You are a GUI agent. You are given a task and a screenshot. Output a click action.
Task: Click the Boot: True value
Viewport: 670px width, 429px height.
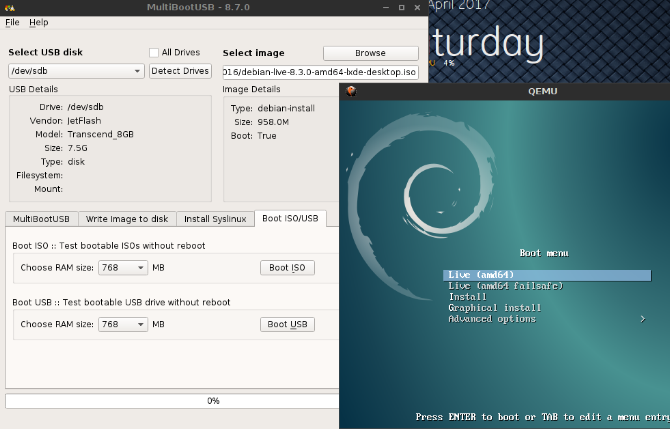(x=267, y=135)
